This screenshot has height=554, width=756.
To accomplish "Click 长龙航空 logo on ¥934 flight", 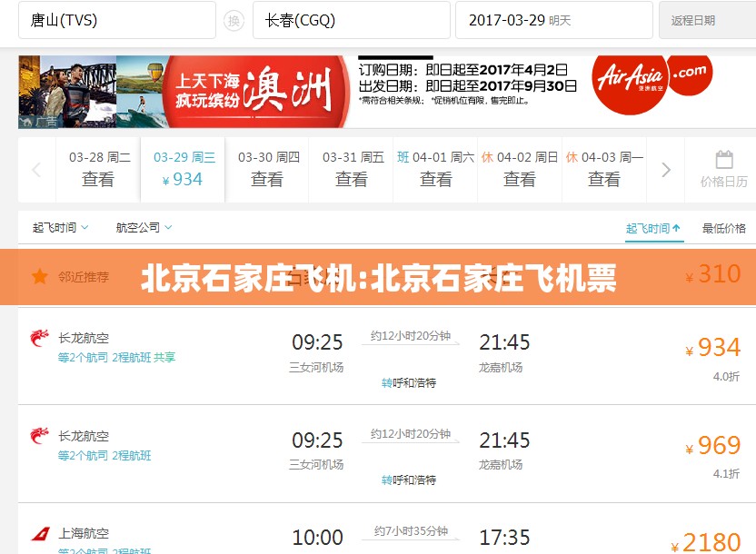I will point(40,338).
